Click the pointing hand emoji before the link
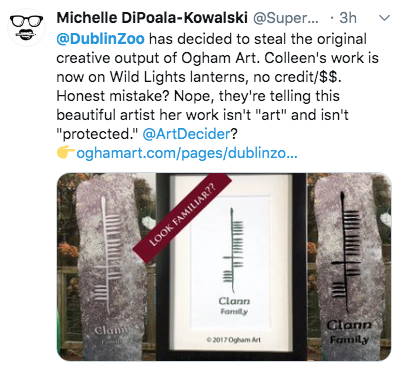Screen dimensions: 402x372 pos(66,152)
